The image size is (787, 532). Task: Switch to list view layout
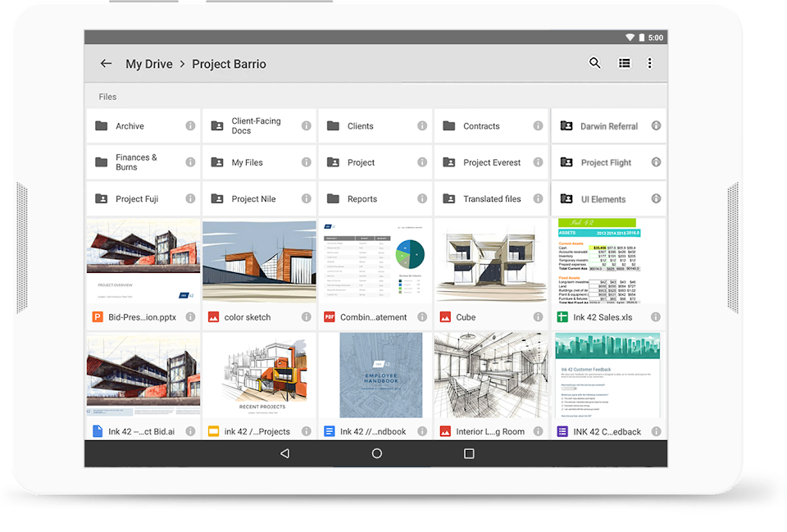coord(624,63)
